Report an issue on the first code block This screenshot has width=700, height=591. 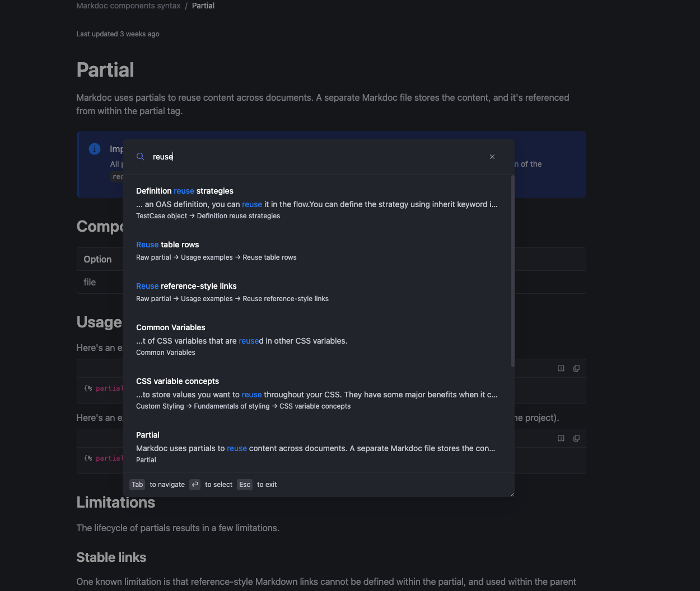click(561, 368)
